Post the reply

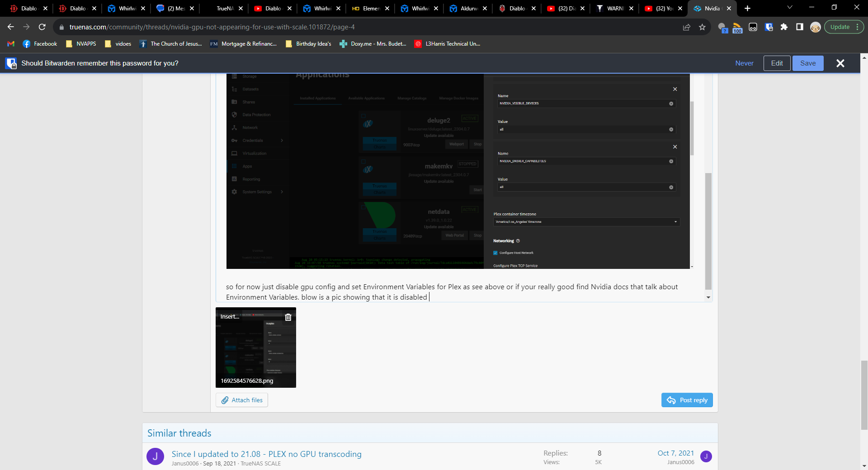click(687, 400)
